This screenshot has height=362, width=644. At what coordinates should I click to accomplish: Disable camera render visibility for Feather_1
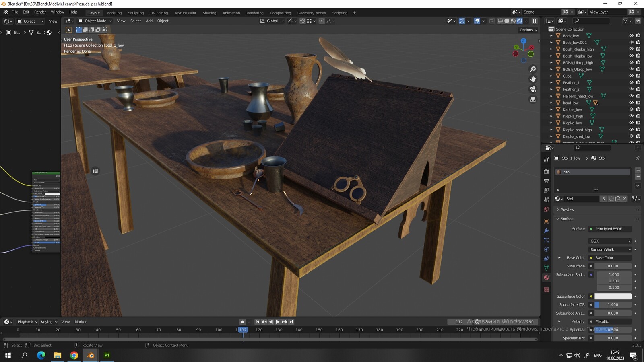(638, 82)
